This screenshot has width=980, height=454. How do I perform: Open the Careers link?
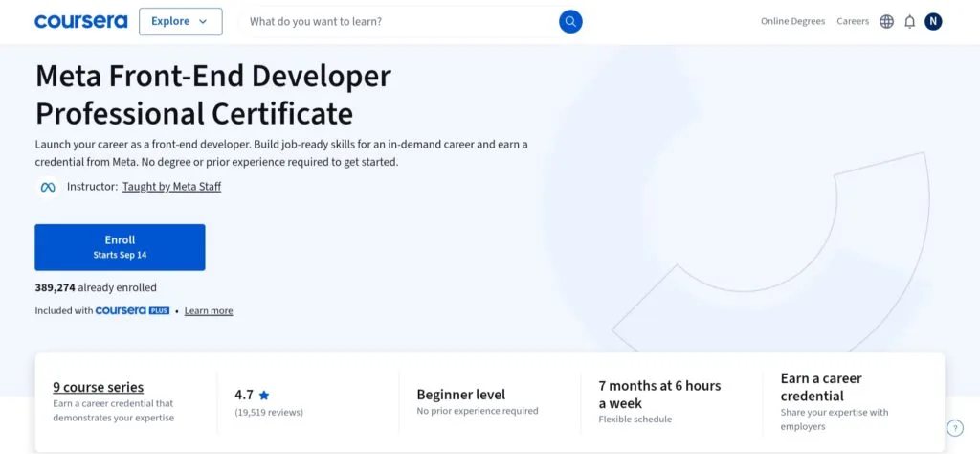tap(853, 21)
